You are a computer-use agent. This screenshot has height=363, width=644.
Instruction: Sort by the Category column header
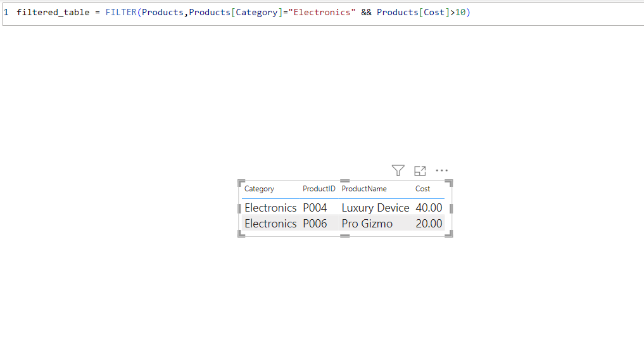click(259, 189)
